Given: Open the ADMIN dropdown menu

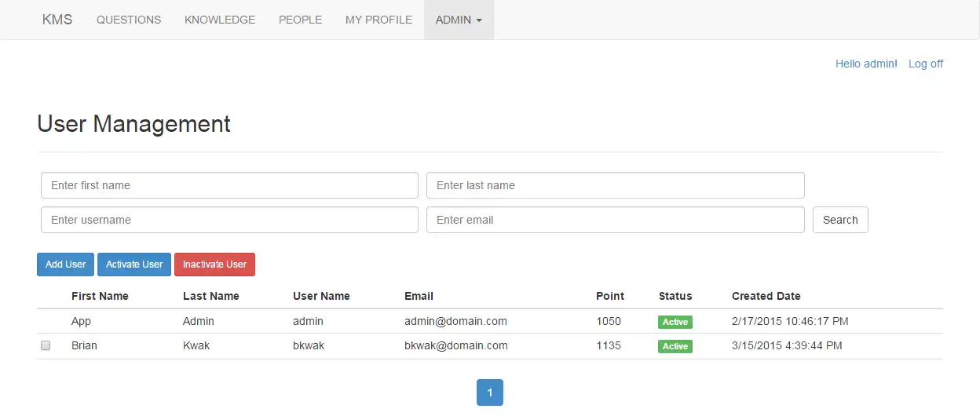Looking at the screenshot, I should coord(459,20).
